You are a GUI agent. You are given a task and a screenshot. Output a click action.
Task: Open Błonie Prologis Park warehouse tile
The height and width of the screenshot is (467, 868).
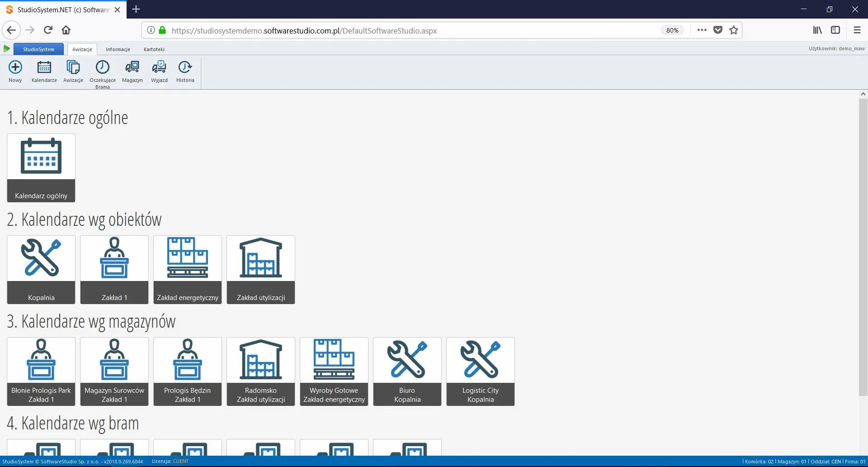[x=41, y=372]
